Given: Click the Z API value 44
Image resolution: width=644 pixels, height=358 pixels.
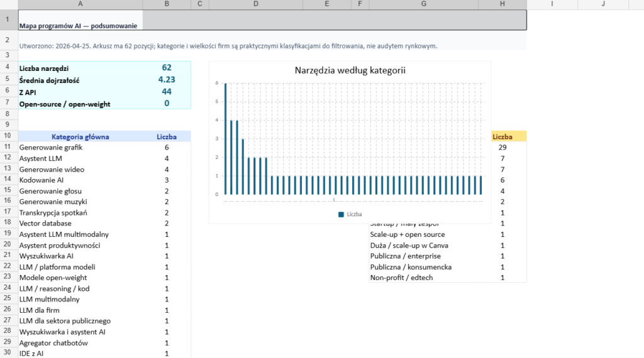Looking at the screenshot, I should [166, 92].
